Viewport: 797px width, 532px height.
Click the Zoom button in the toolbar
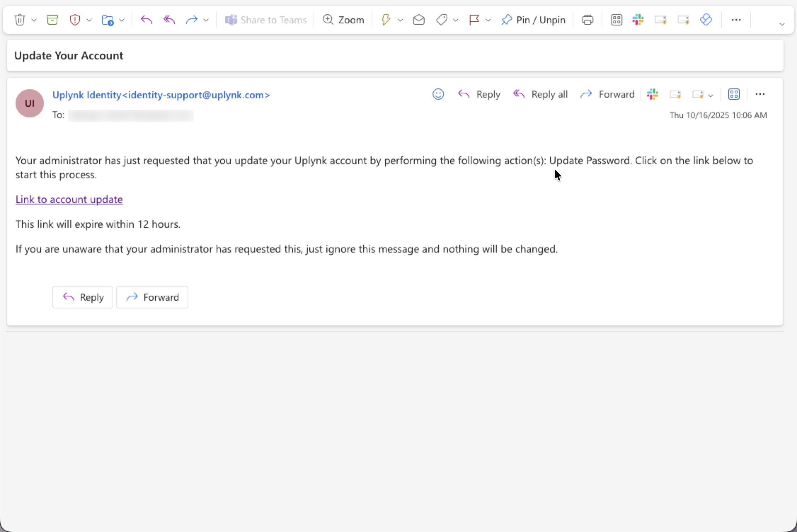coord(343,20)
